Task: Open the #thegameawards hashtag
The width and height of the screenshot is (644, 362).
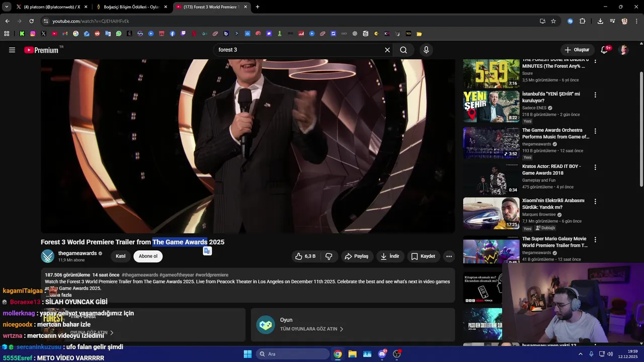Action: [140, 275]
